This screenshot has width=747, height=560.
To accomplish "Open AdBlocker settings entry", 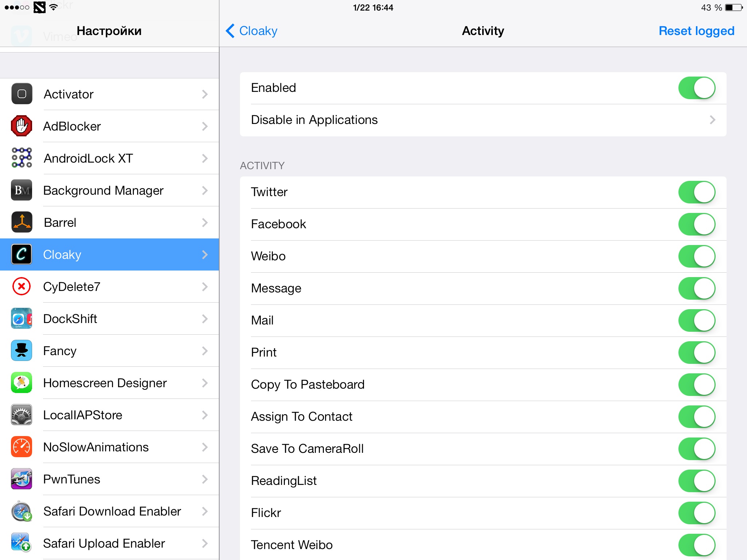I will coord(109,126).
